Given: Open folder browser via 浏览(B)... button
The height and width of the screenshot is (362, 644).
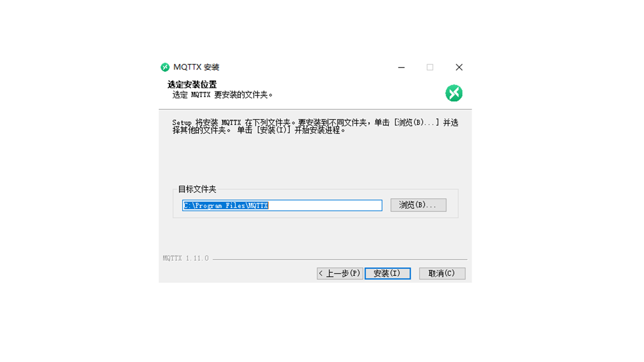Looking at the screenshot, I should 418,205.
